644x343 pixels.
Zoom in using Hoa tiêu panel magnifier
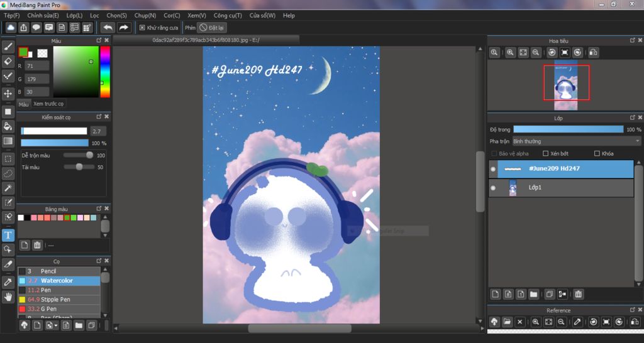pos(509,53)
